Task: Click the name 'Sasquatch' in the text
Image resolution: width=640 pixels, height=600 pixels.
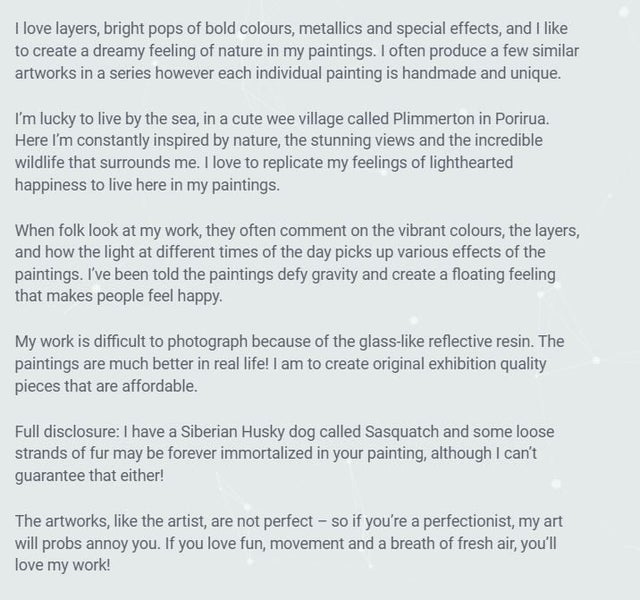Action: click(x=402, y=432)
